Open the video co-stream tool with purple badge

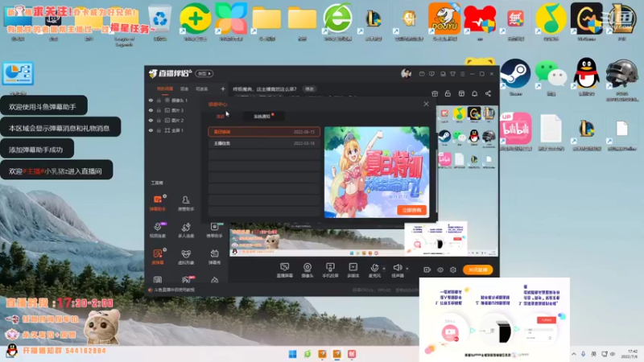tap(158, 230)
